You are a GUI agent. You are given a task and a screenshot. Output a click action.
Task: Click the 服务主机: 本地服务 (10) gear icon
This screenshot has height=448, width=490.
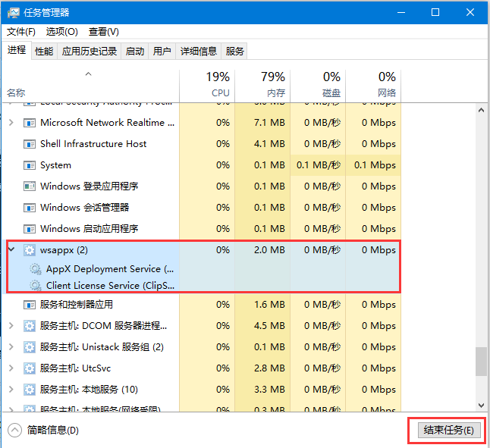(30, 390)
